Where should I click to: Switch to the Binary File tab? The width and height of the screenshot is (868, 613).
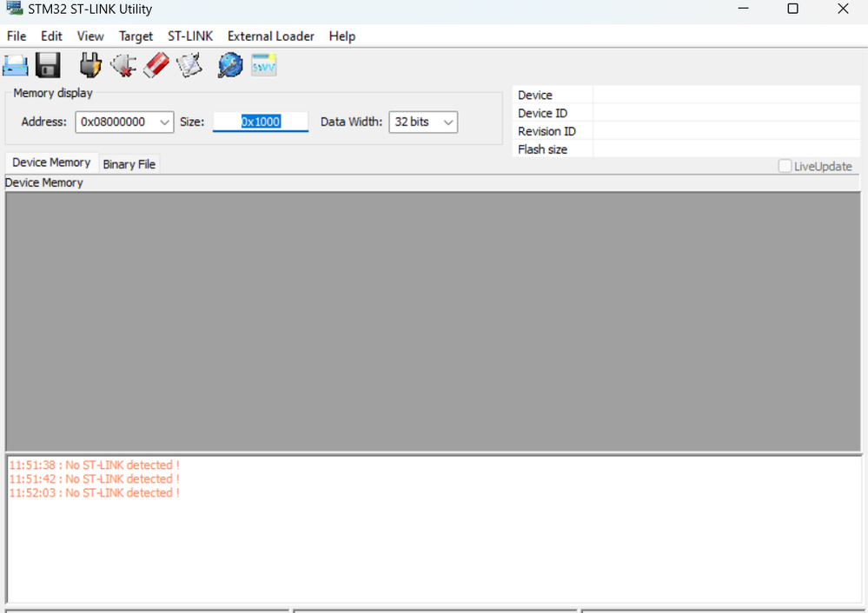(x=129, y=164)
